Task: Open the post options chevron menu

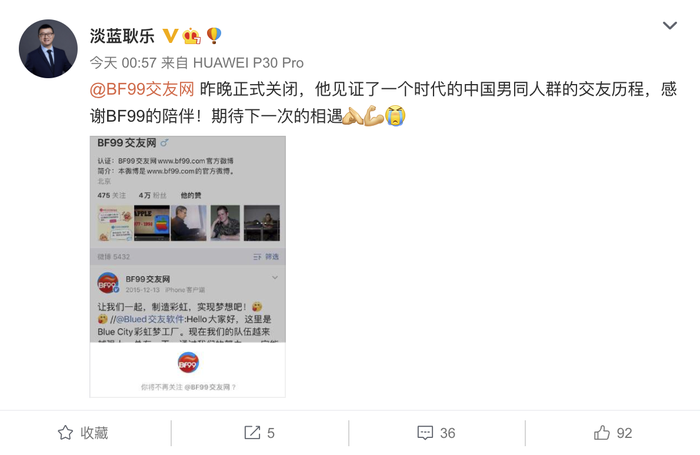Action: (670, 25)
